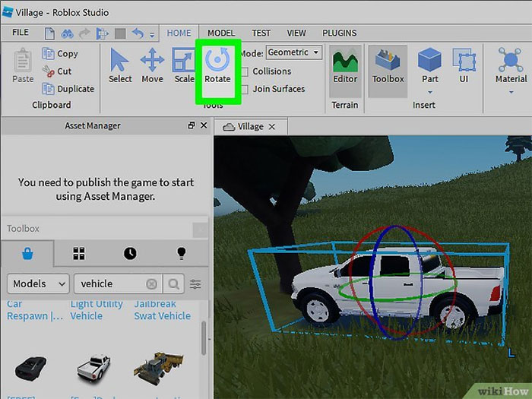Insert a new Part
This screenshot has height=399, width=532.
pyautogui.click(x=430, y=65)
